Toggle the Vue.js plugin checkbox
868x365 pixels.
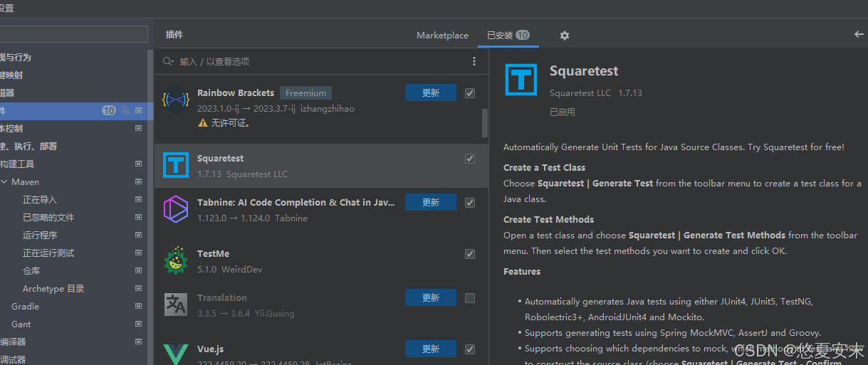[x=470, y=349]
